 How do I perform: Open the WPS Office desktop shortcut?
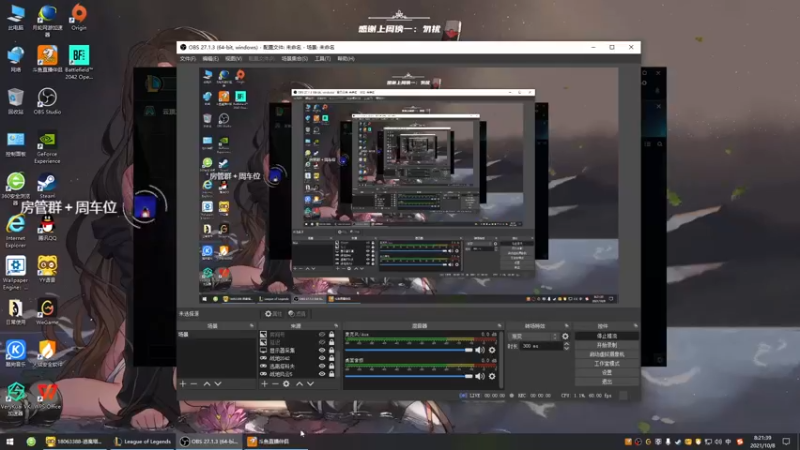[x=47, y=396]
